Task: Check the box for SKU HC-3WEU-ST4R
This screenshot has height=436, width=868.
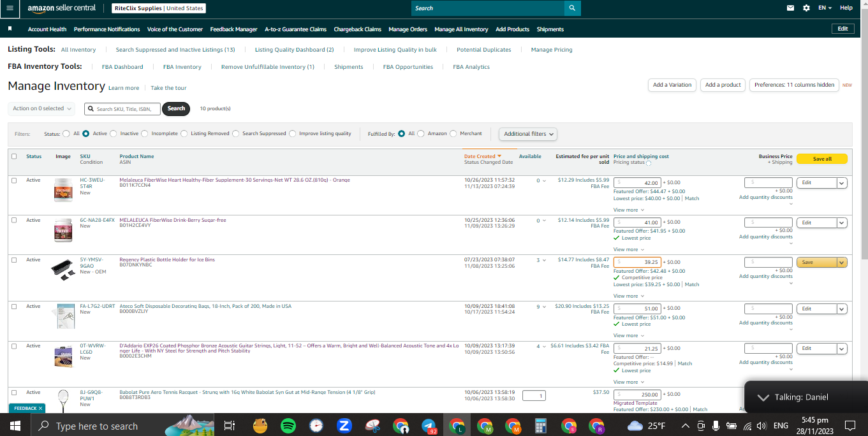Action: click(x=14, y=180)
